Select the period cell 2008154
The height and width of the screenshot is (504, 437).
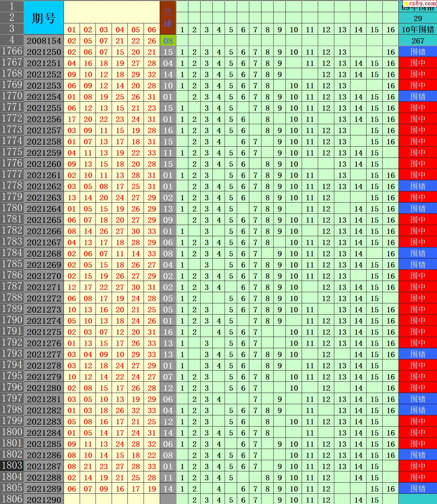point(44,41)
